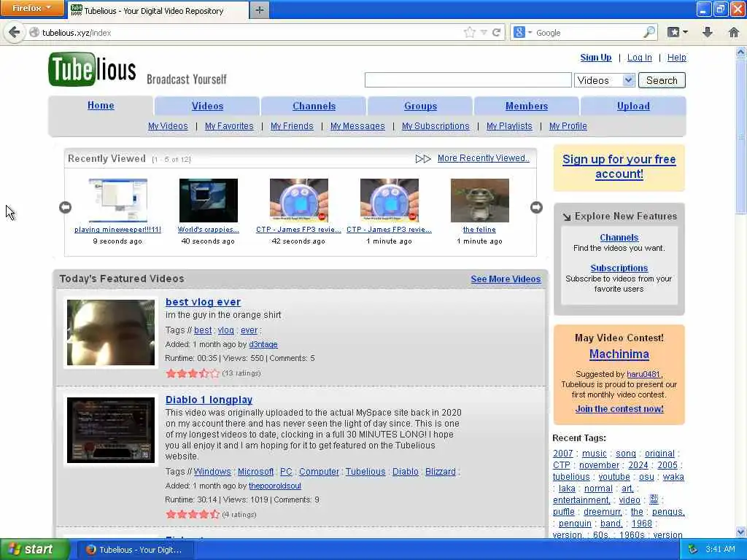Click the Log In link

[639, 58]
